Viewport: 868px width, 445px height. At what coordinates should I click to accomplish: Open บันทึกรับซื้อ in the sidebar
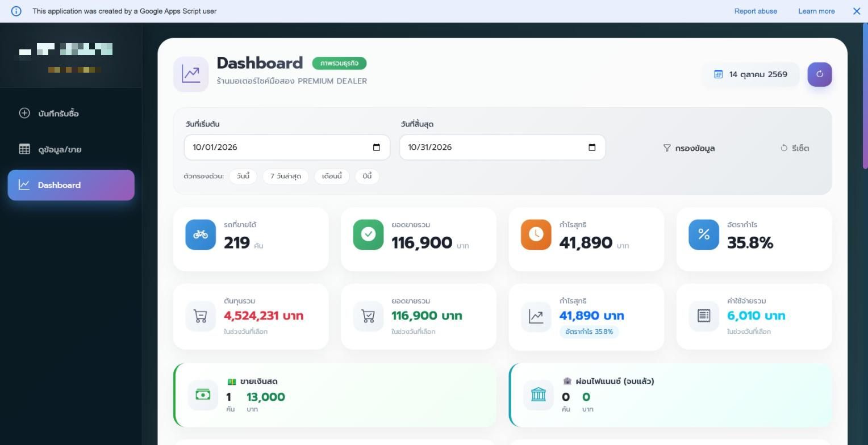coord(71,114)
